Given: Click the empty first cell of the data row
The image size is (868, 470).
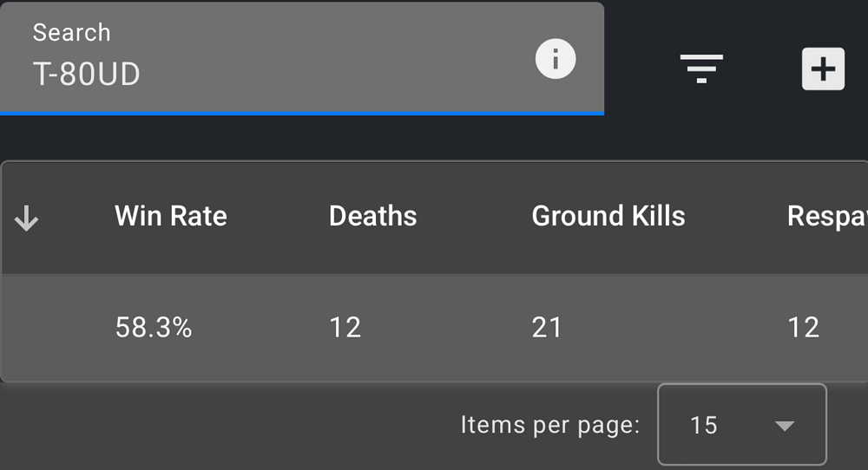Looking at the screenshot, I should point(43,327).
